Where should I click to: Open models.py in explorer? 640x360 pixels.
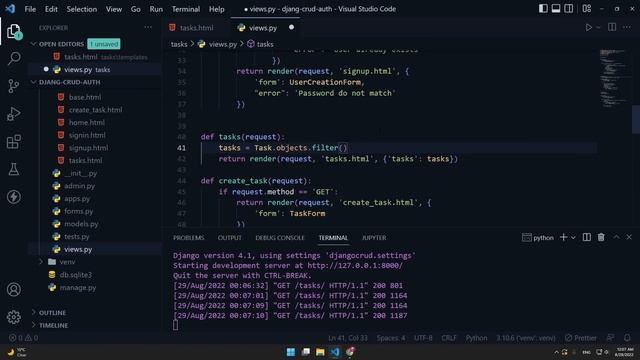[x=81, y=224]
